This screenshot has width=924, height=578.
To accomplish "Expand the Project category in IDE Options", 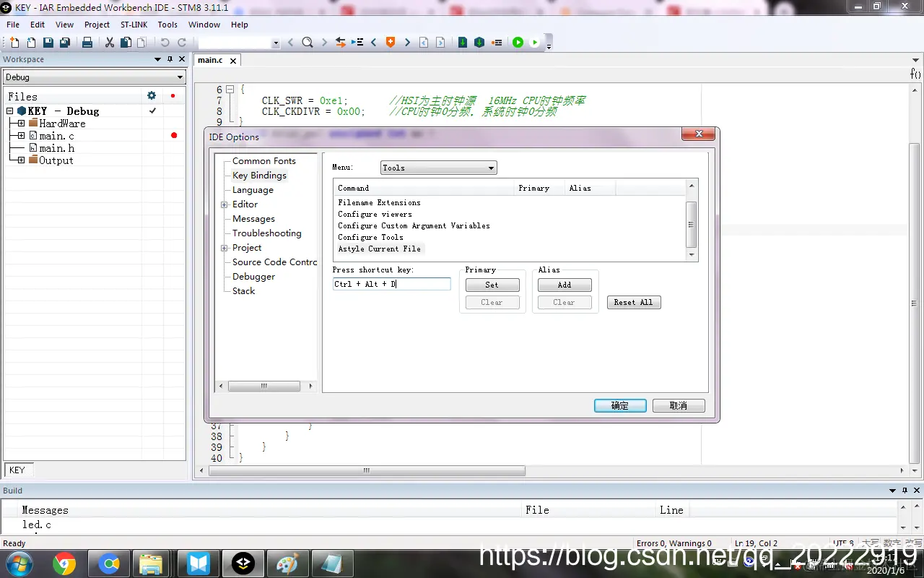I will pyautogui.click(x=225, y=248).
